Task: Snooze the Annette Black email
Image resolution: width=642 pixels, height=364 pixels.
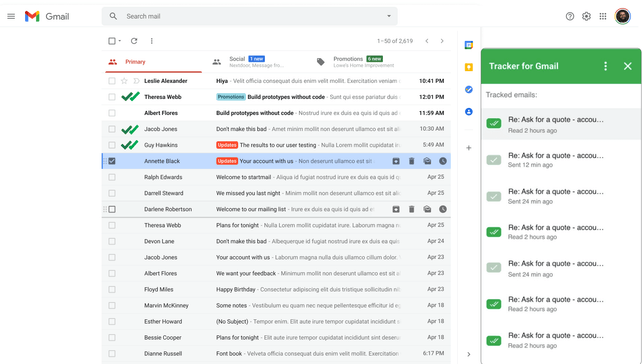Action: click(x=443, y=161)
